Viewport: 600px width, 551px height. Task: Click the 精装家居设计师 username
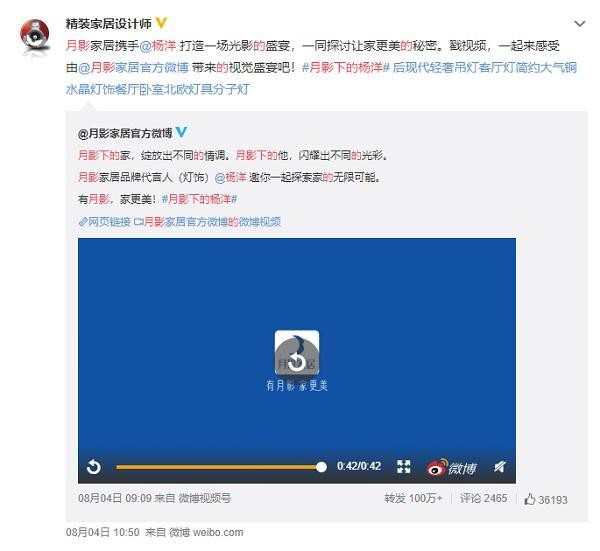click(x=109, y=23)
